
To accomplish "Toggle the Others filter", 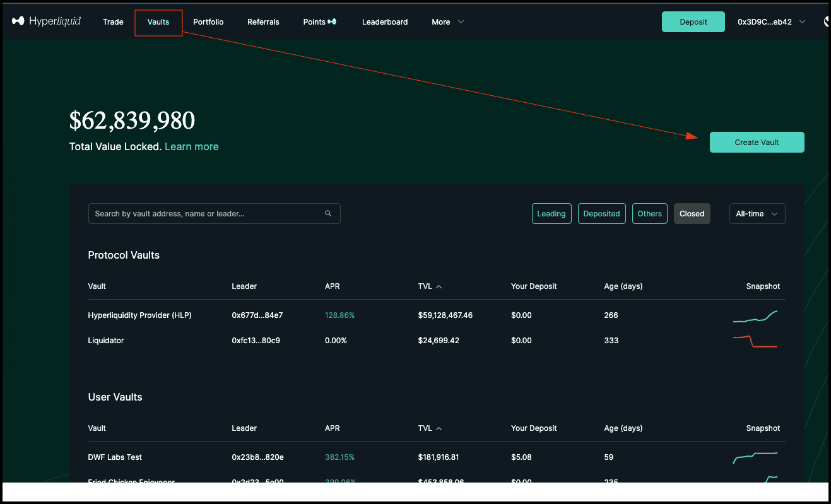I will pos(649,214).
